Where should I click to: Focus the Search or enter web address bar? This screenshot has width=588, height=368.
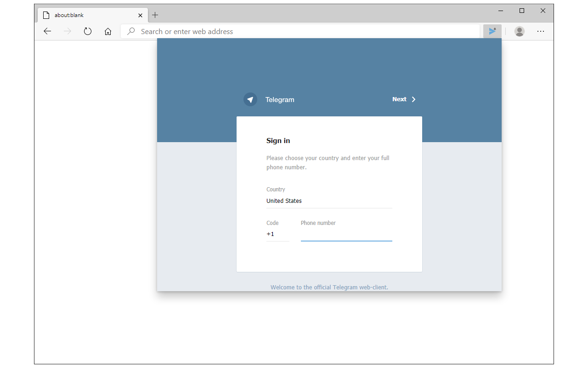300,31
